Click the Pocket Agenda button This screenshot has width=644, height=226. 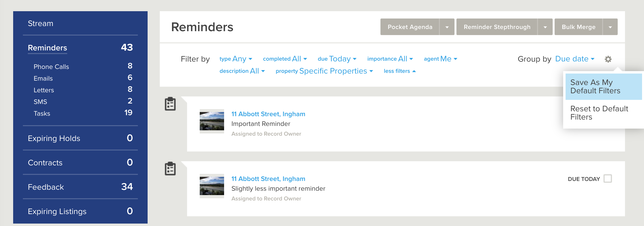coord(410,27)
